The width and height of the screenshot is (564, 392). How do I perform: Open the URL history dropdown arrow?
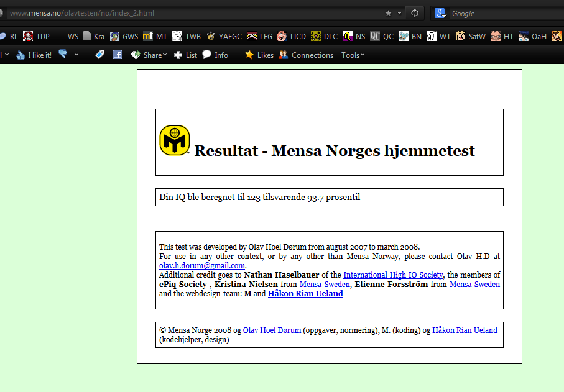click(x=399, y=13)
